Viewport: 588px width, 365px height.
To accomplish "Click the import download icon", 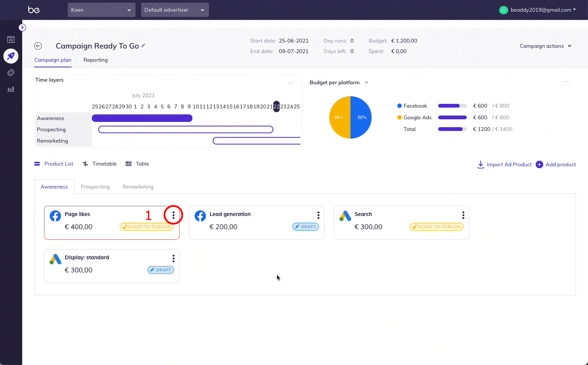I will pos(481,164).
